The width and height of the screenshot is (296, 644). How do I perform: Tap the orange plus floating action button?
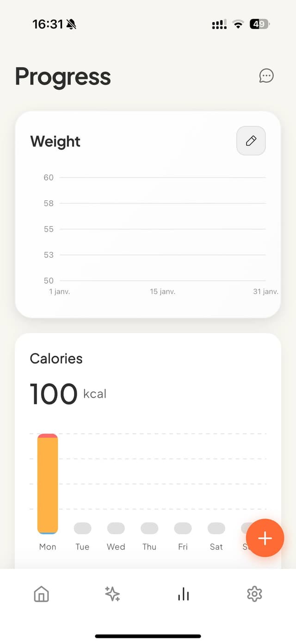coord(265,538)
